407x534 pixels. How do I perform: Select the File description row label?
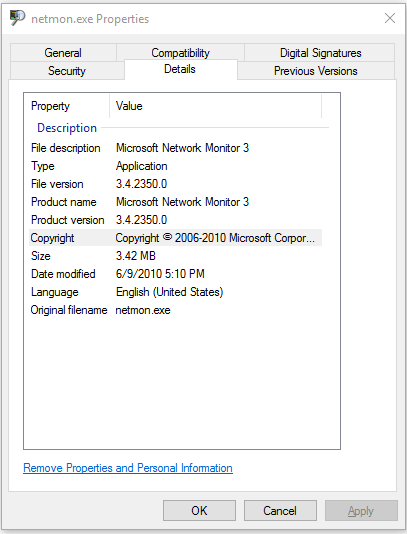(66, 148)
